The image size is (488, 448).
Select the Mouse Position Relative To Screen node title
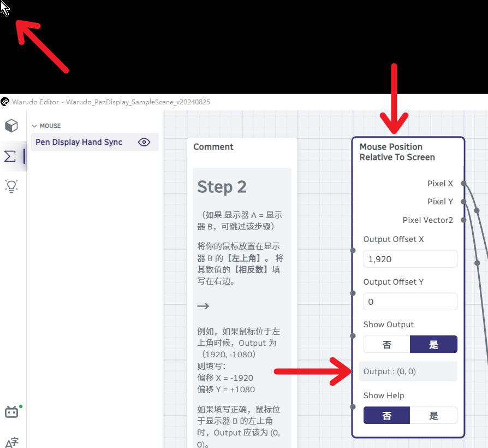[x=397, y=152]
